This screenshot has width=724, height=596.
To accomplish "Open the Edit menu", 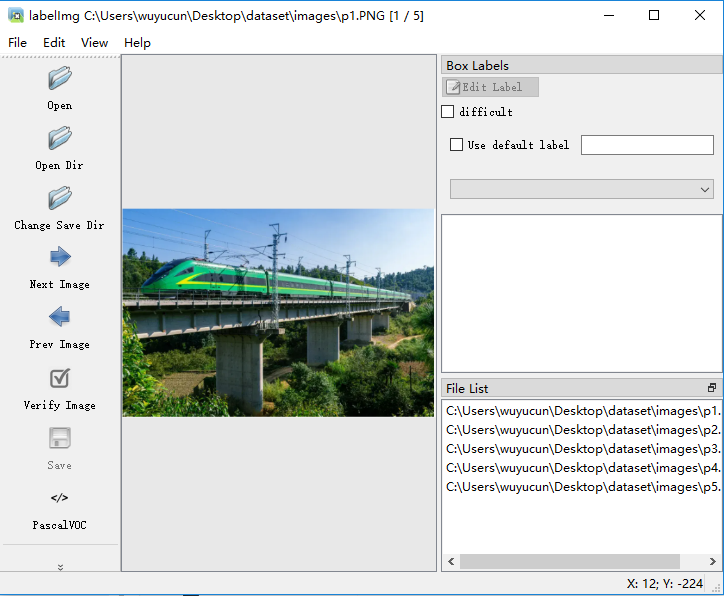I will click(54, 43).
